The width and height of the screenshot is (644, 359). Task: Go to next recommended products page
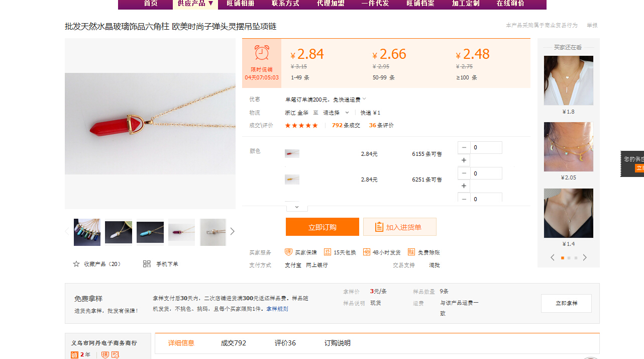tap(585, 257)
